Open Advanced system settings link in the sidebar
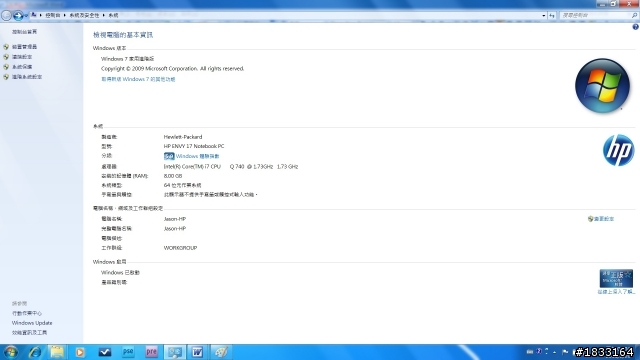The height and width of the screenshot is (360, 640). tap(27, 77)
